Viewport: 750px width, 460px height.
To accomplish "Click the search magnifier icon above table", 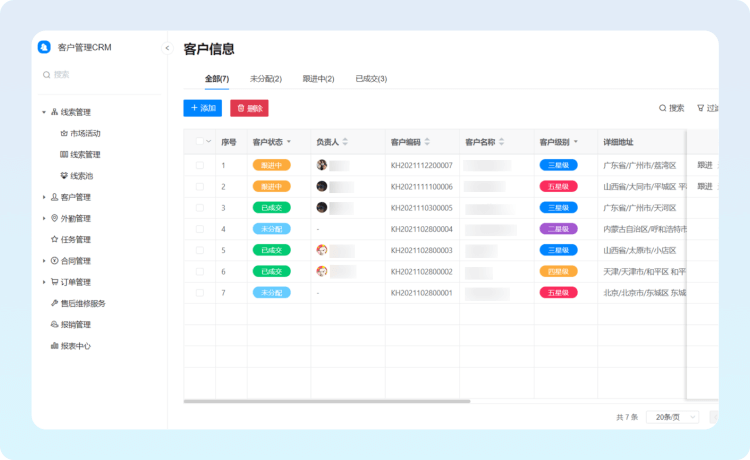I will (662, 108).
